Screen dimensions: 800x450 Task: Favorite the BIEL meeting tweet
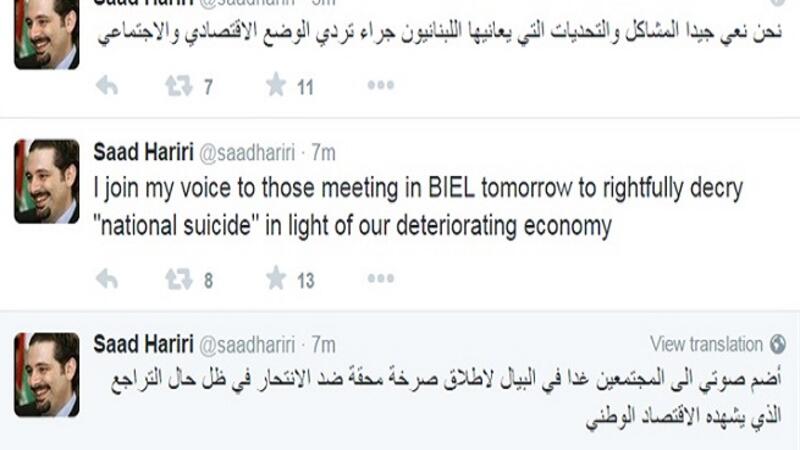pos(276,280)
